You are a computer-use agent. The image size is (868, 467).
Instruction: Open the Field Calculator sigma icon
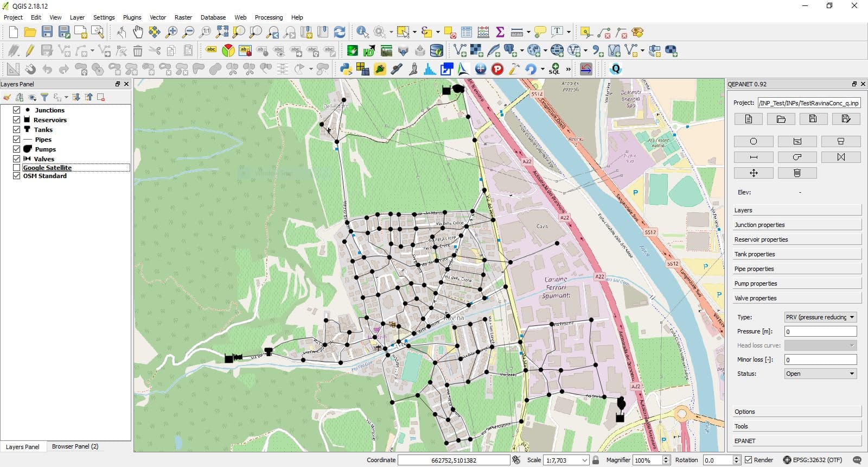click(x=500, y=32)
